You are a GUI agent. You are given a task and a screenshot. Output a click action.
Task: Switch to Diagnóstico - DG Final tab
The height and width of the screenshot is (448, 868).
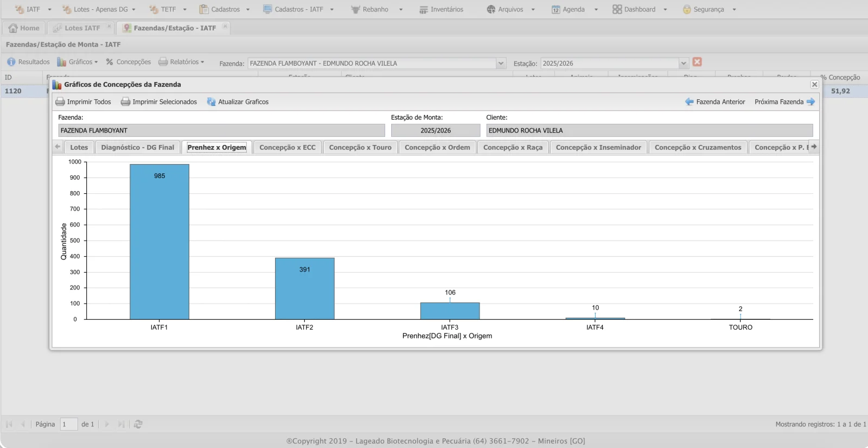[138, 147]
